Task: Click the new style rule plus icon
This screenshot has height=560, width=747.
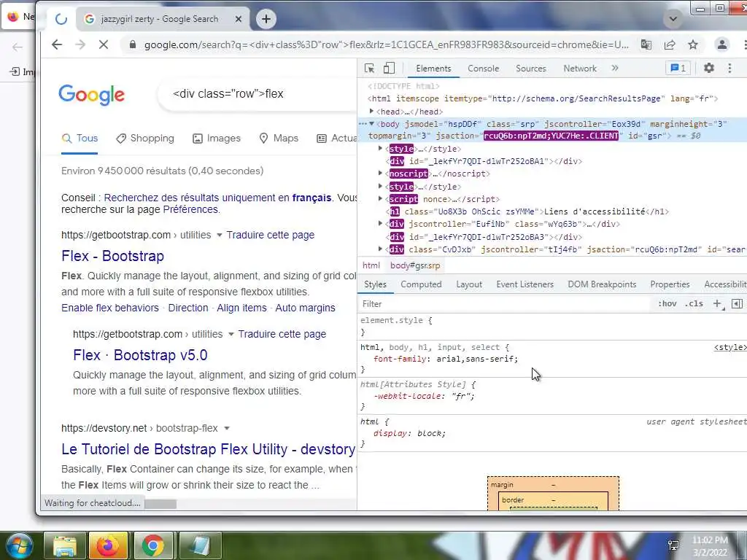Action: pos(718,304)
